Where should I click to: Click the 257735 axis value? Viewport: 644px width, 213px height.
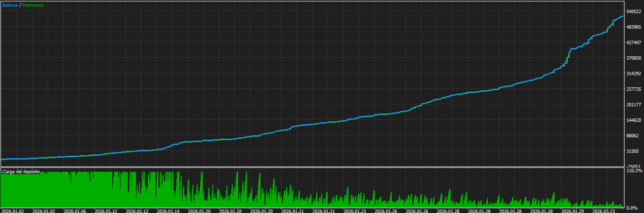[634, 89]
